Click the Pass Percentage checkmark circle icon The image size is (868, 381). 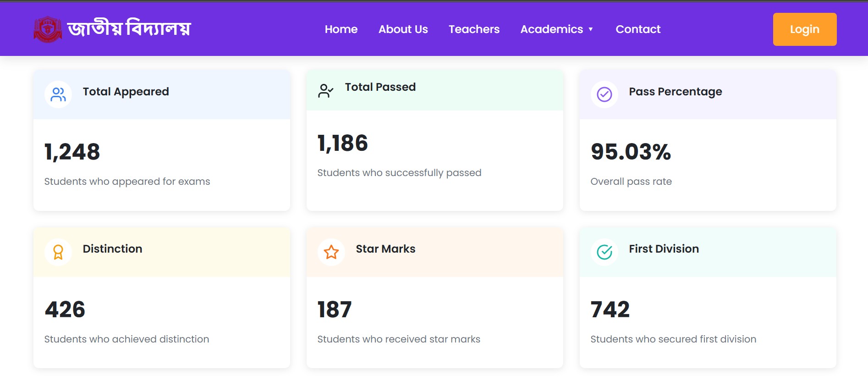click(604, 94)
